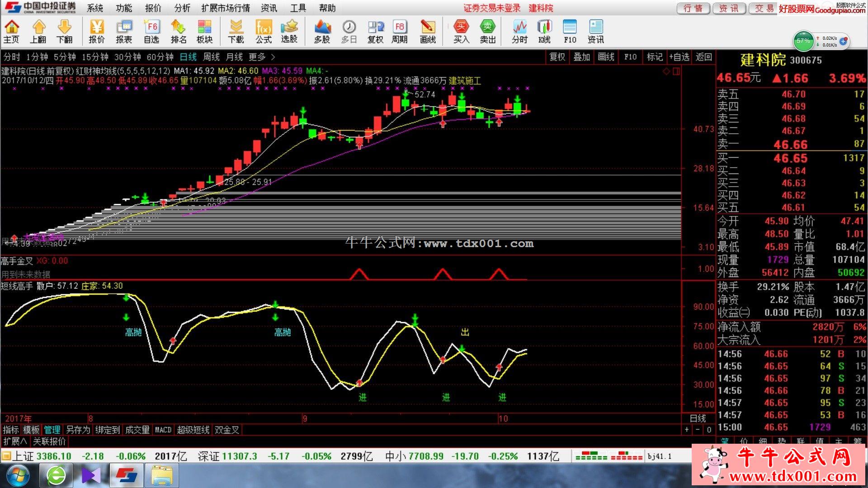Click the +自选 add to watchlist button
The height and width of the screenshot is (488, 868).
click(x=679, y=57)
